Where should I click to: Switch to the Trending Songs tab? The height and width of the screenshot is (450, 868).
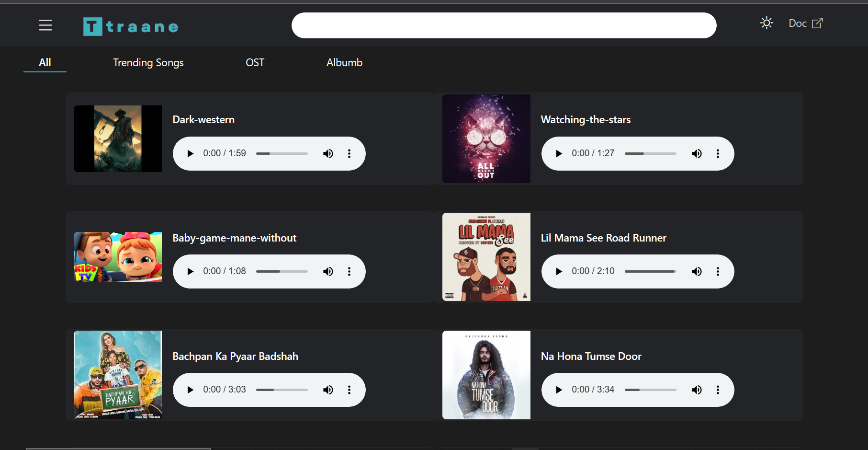click(148, 63)
